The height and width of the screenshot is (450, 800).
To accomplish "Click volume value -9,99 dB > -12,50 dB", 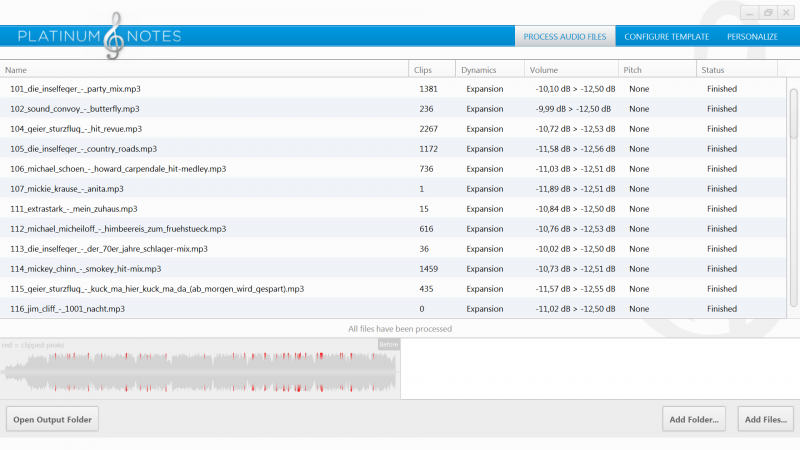I will pyautogui.click(x=573, y=109).
